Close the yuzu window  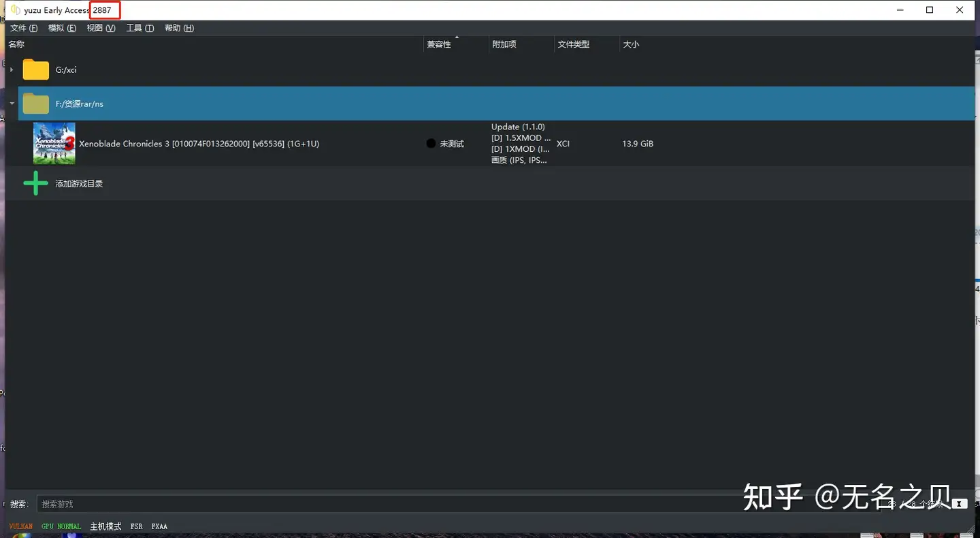[x=960, y=10]
